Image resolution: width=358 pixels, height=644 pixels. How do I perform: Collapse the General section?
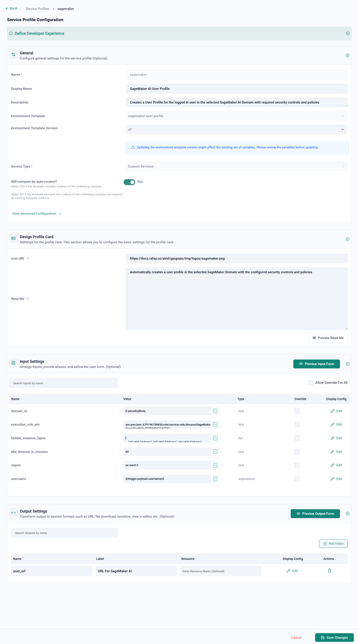tap(347, 55)
